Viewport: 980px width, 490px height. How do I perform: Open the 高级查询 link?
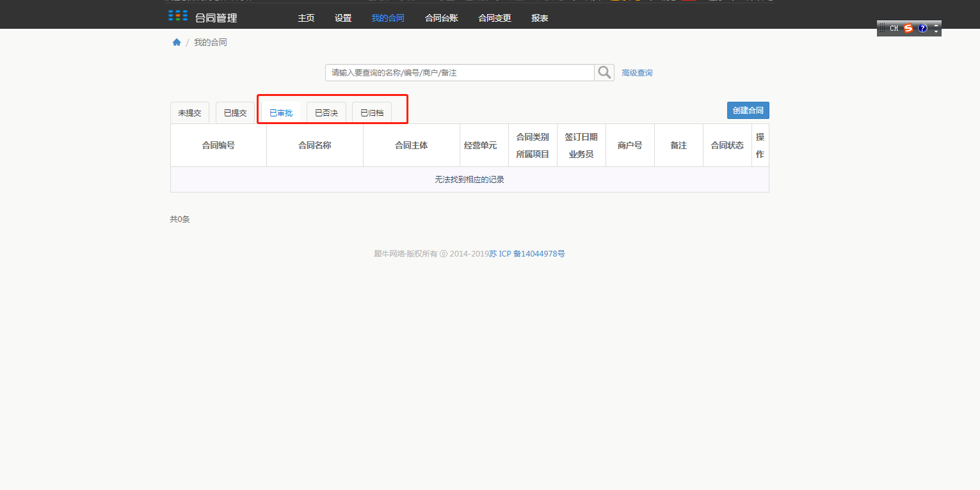[637, 73]
